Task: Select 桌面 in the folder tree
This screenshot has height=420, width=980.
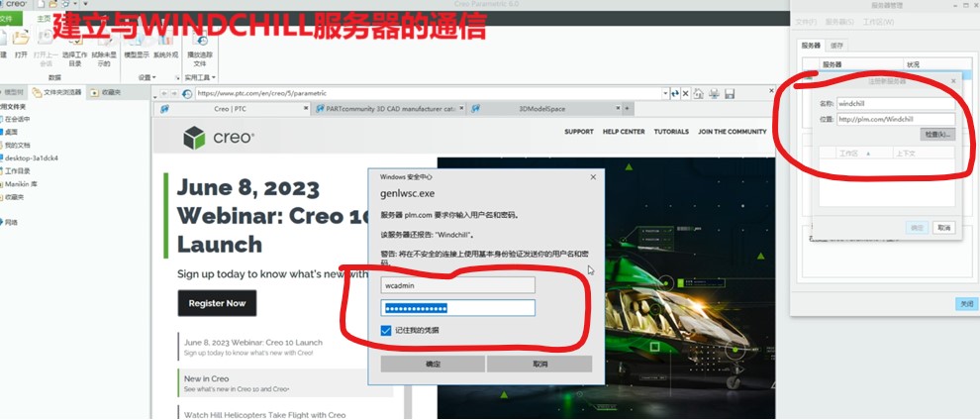Action: pos(11,132)
